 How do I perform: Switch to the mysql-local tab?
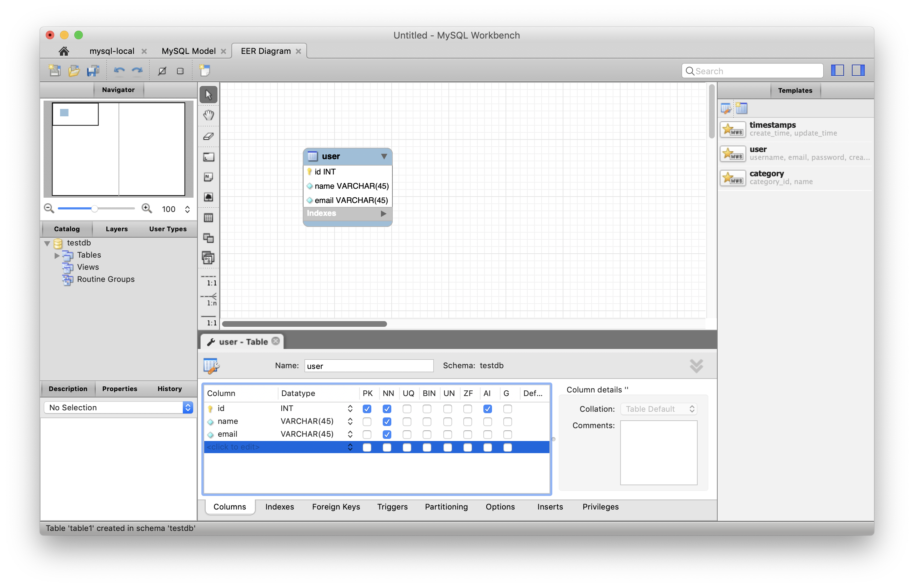tap(112, 51)
